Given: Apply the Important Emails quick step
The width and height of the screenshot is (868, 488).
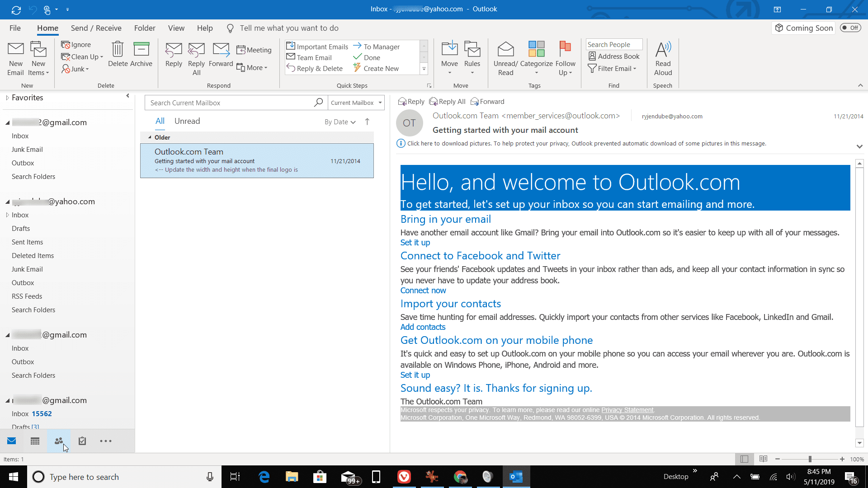Looking at the screenshot, I should tap(317, 47).
